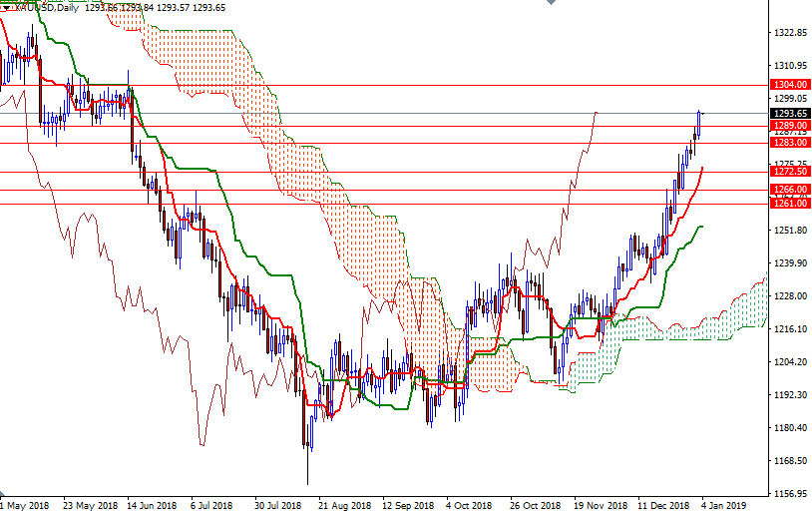Click the 1228.00 value on price axis
812x513 pixels.
click(789, 296)
